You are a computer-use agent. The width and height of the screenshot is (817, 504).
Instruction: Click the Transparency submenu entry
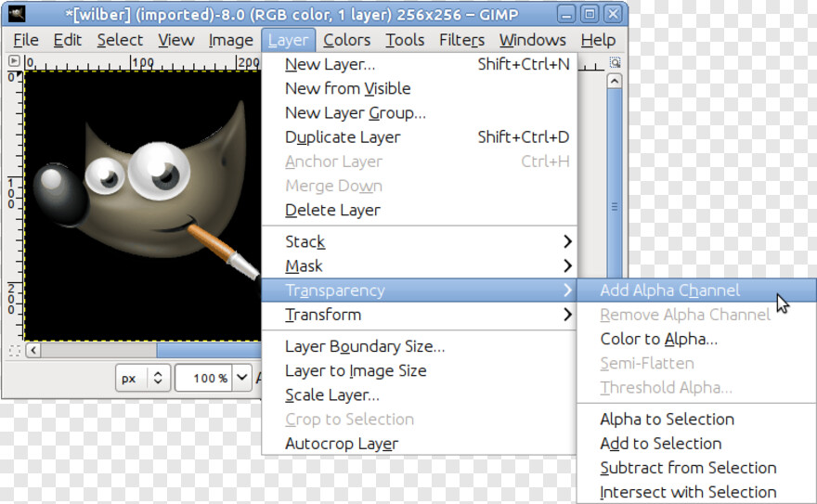pos(420,290)
